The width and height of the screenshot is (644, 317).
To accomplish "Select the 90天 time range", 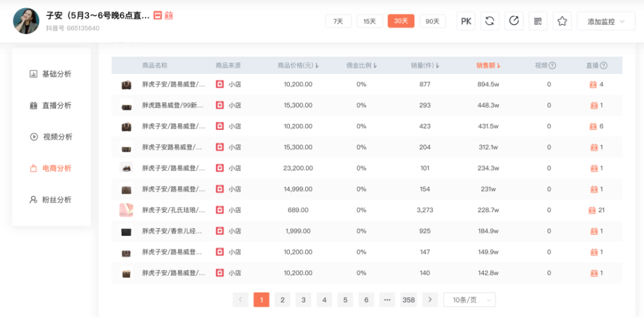I will click(433, 21).
